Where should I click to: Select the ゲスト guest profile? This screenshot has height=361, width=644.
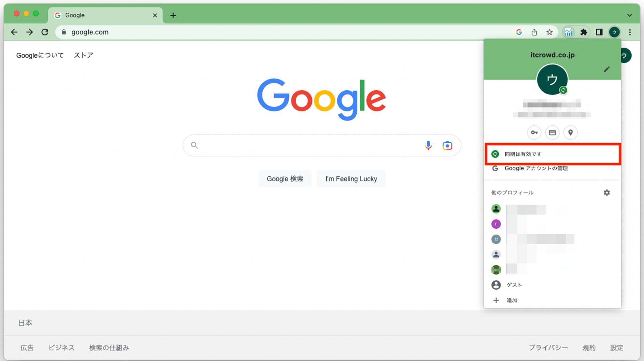(x=514, y=285)
